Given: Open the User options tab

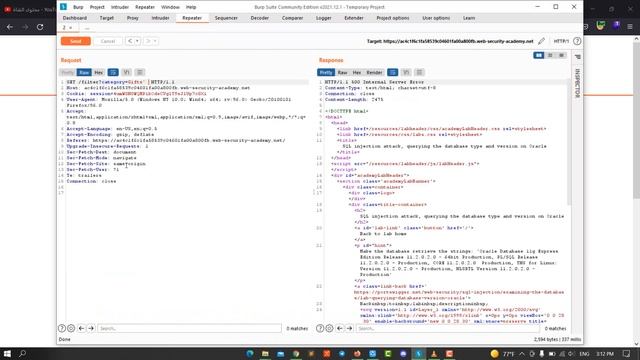Looking at the screenshot, I should pyautogui.click(x=436, y=18).
